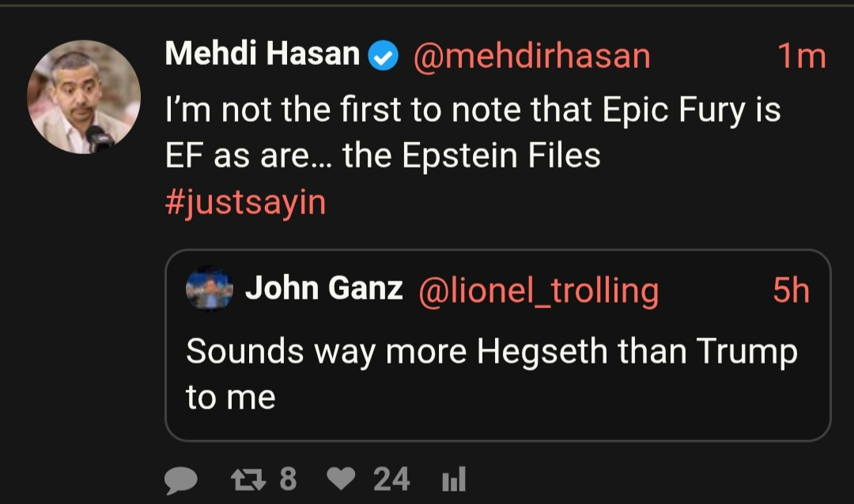Viewport: 854px width, 504px height.
Task: Open the quoted "Sounds way more Hegseth" text
Action: 491,352
